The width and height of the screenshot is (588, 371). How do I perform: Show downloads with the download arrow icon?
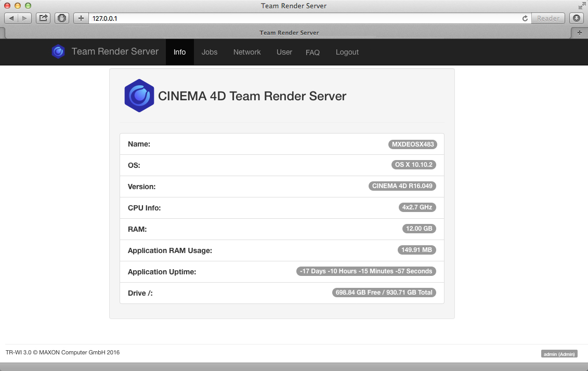tap(577, 18)
